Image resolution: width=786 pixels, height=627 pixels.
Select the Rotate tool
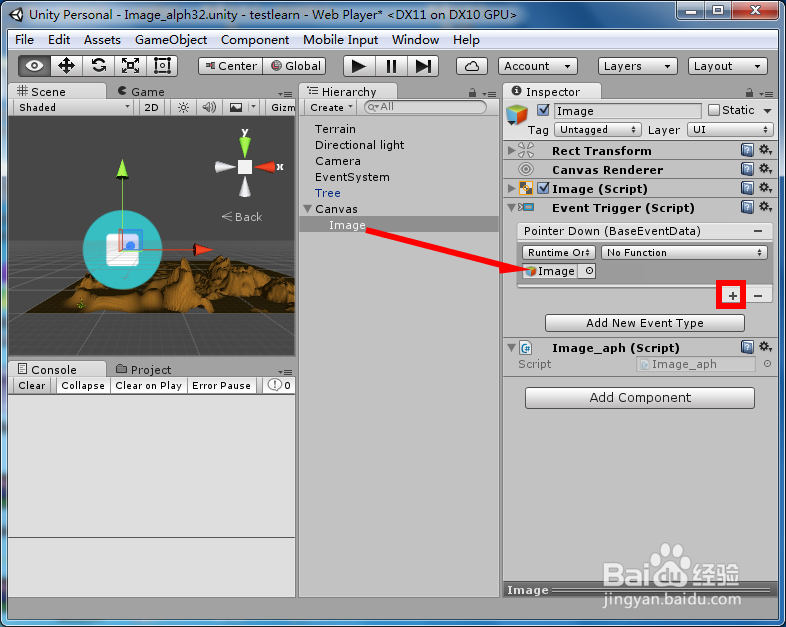point(98,66)
